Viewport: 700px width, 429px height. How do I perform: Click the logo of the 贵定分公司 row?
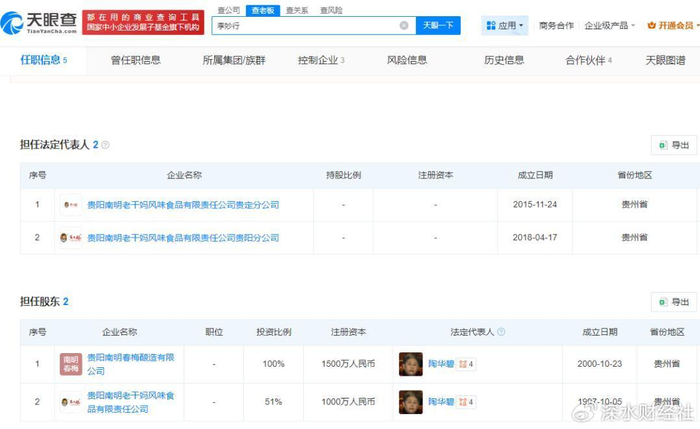coord(71,205)
